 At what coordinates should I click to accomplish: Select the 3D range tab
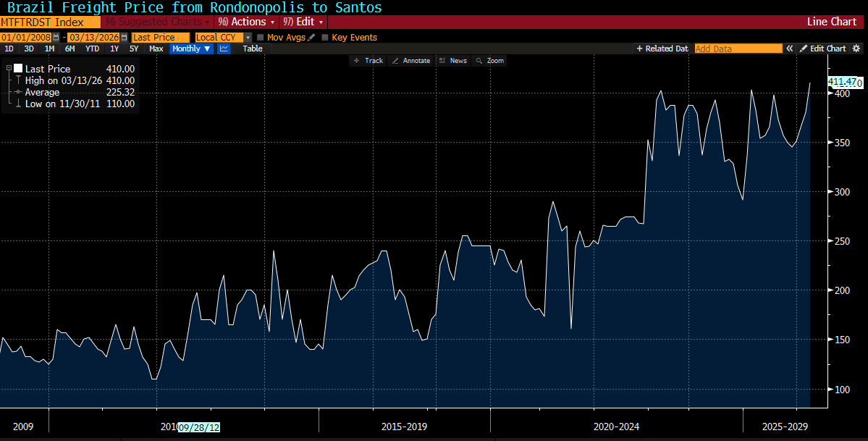29,49
